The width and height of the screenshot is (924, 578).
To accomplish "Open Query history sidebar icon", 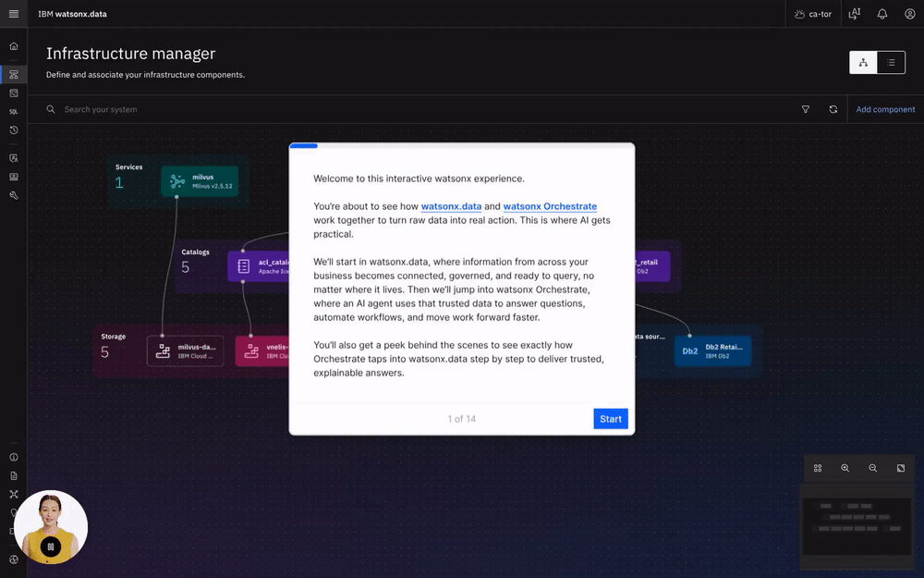I will (14, 130).
